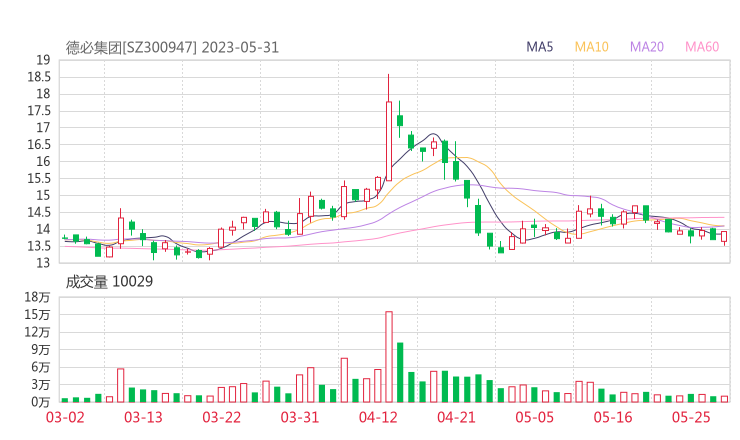Click the chart title 德必集团[SZ300947] 2023-05-31
The width and height of the screenshot is (740, 440).
pyautogui.click(x=172, y=48)
